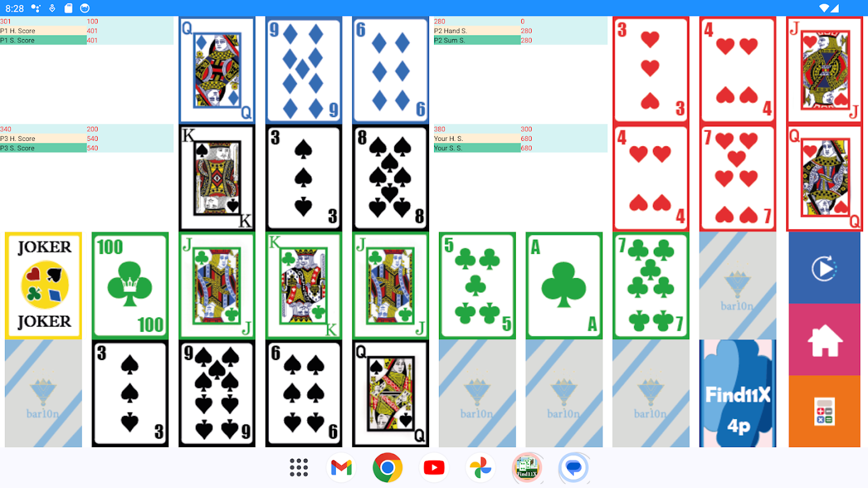The image size is (868, 488).
Task: Tap the blue replay arrow button
Action: (824, 268)
